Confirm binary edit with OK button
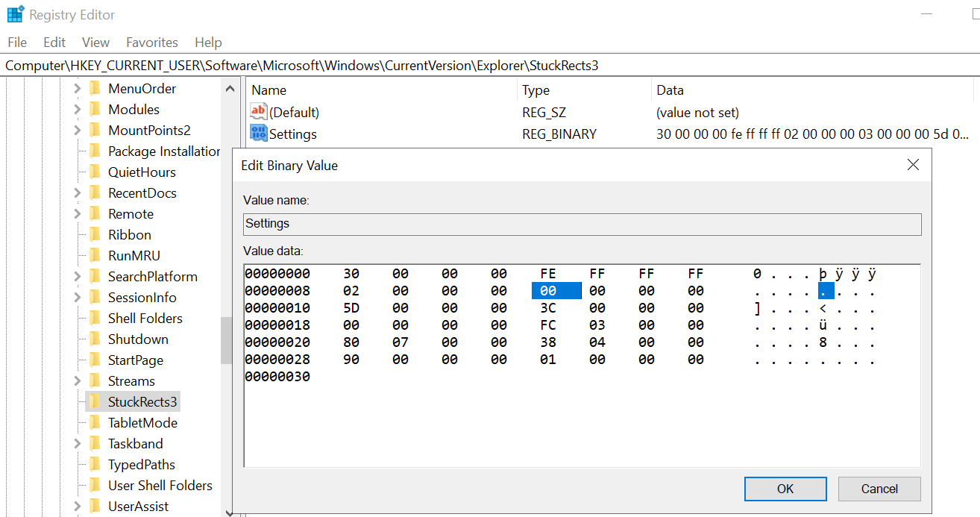This screenshot has width=980, height=517. pyautogui.click(x=785, y=489)
